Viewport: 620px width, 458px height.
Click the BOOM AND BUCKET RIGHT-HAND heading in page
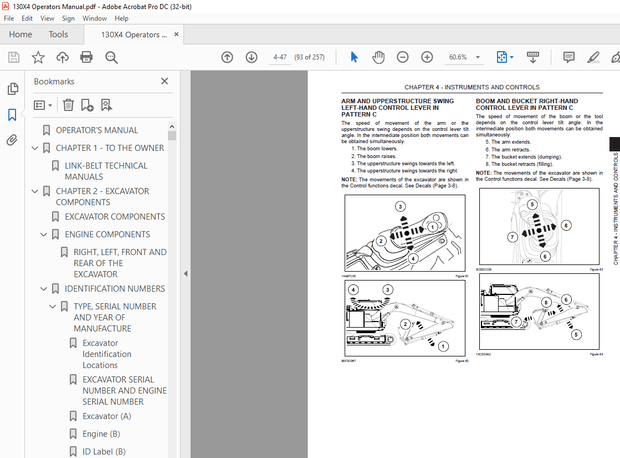pyautogui.click(x=527, y=104)
